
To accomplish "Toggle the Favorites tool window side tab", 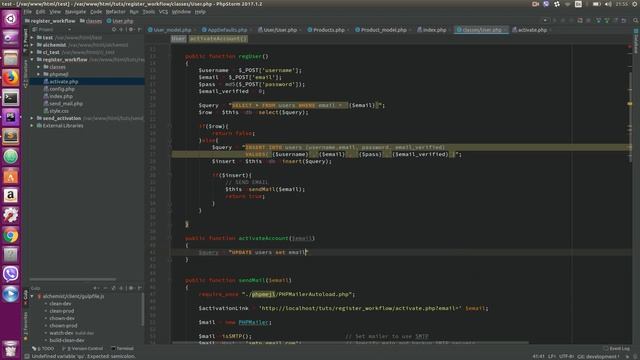I will (x=25, y=327).
